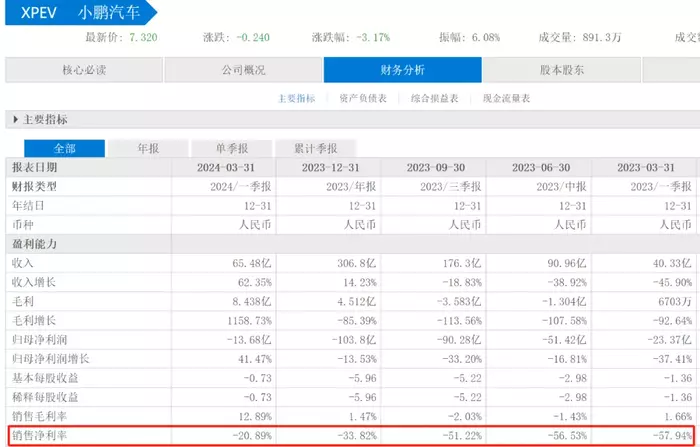Filter reports by 年报
The width and height of the screenshot is (700, 447).
[x=147, y=147]
